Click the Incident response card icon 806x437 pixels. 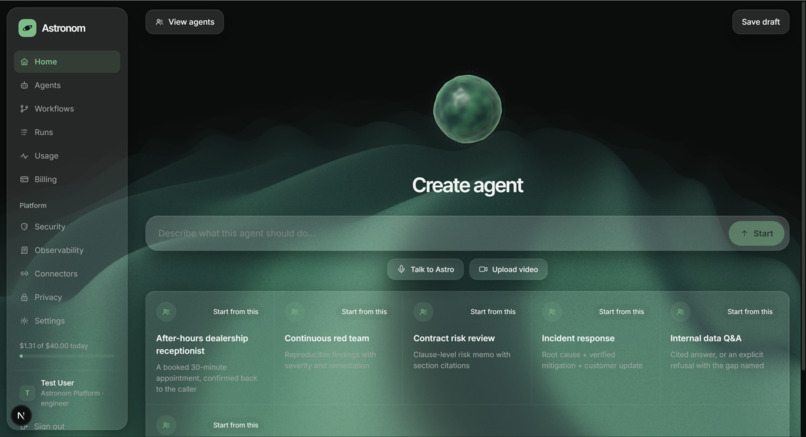click(552, 312)
